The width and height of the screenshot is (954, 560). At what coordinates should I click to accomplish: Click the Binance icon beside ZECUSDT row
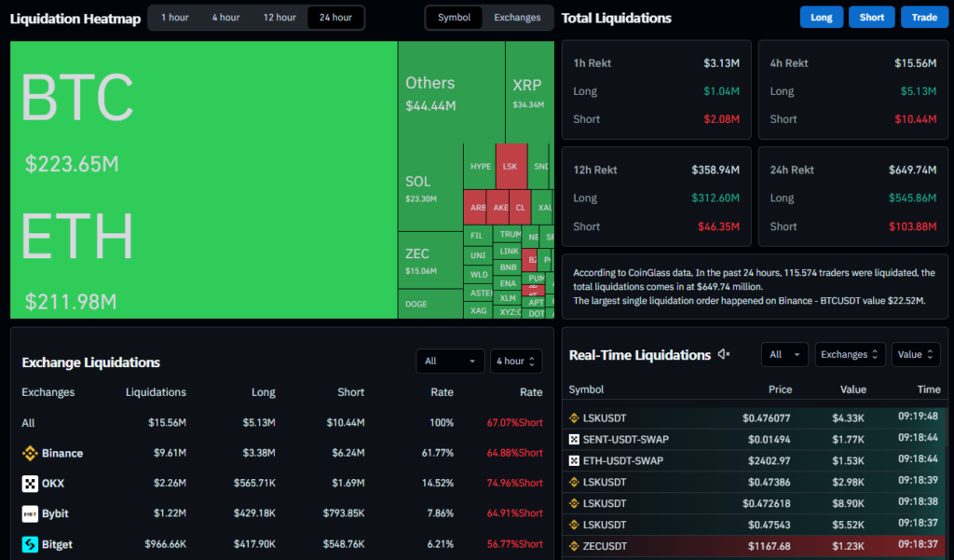(574, 546)
